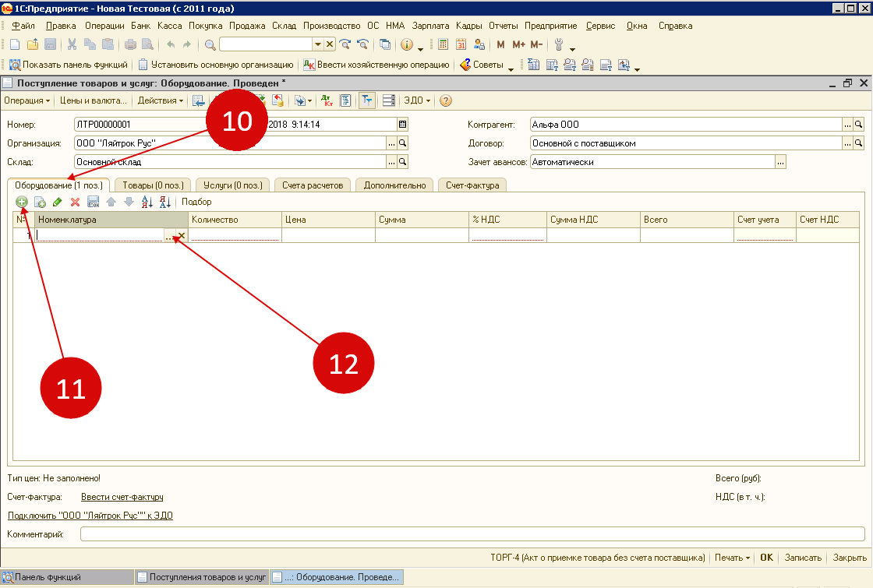Screen dimensions: 873x588
Task: Open the Печать dropdown at bottom
Action: point(731,558)
